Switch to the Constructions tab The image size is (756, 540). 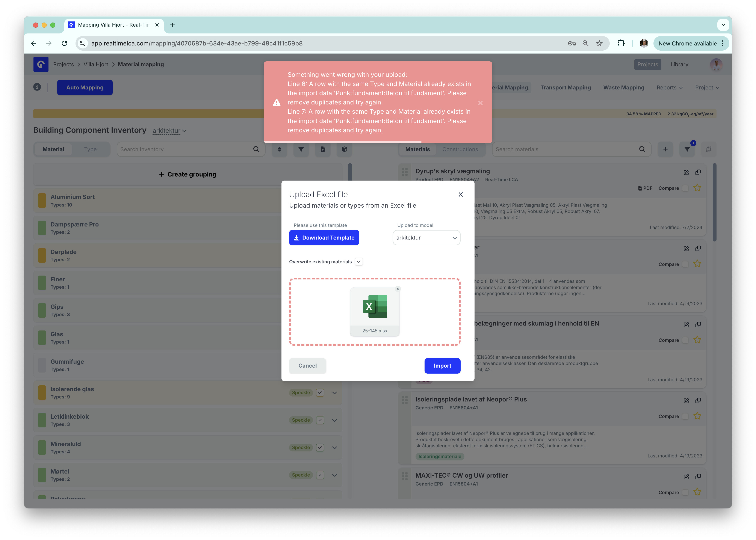460,149
